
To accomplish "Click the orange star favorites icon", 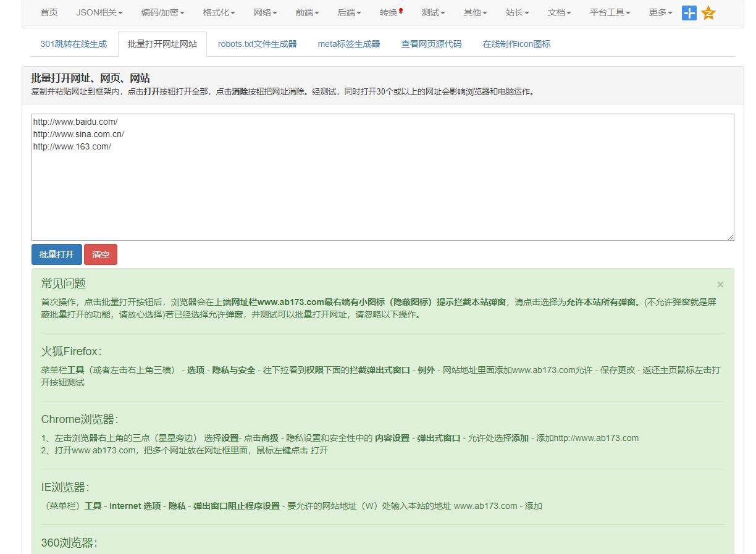I will pos(708,13).
